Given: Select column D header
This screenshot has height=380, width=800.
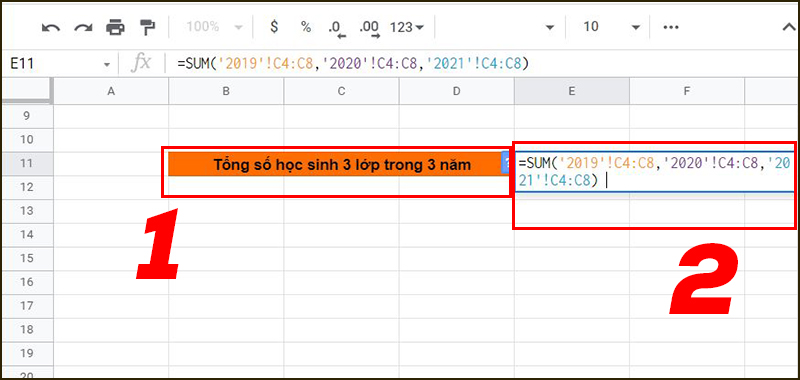Looking at the screenshot, I should pyautogui.click(x=457, y=91).
